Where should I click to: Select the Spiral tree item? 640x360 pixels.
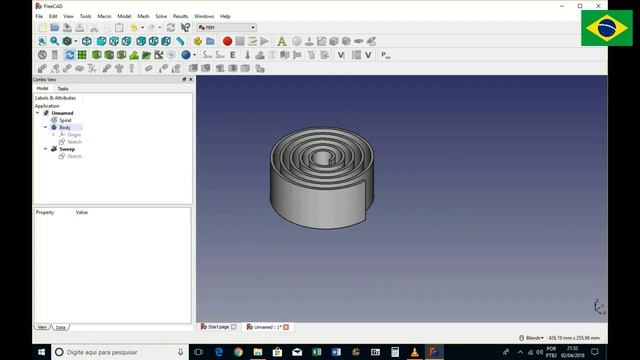pos(65,120)
